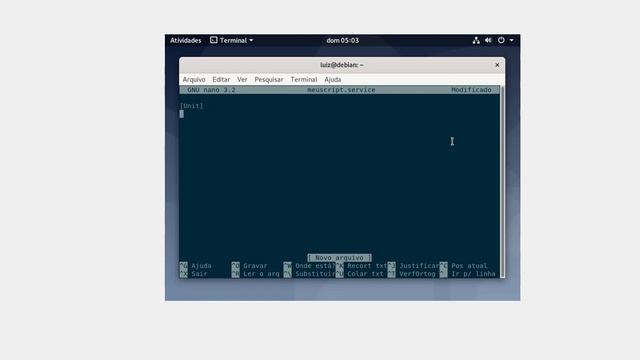The image size is (640, 360).
Task: Click the meuscript.service filename in header
Action: tap(341, 90)
